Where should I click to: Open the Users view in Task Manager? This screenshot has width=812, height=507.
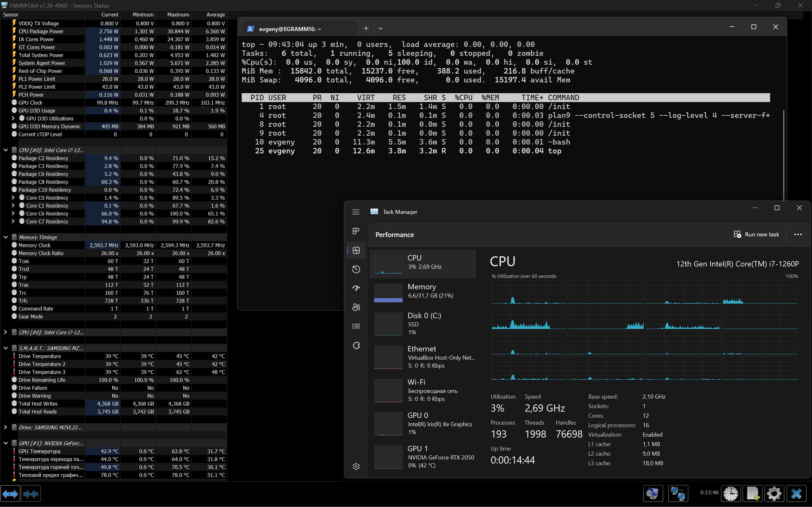click(x=356, y=307)
